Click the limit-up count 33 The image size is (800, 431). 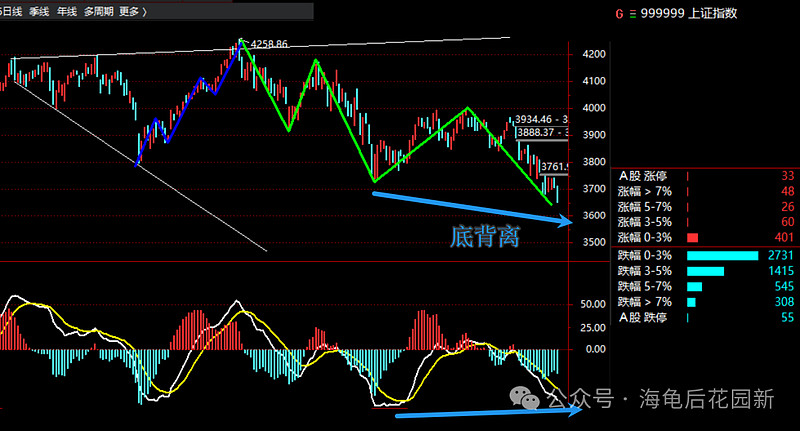[788, 176]
